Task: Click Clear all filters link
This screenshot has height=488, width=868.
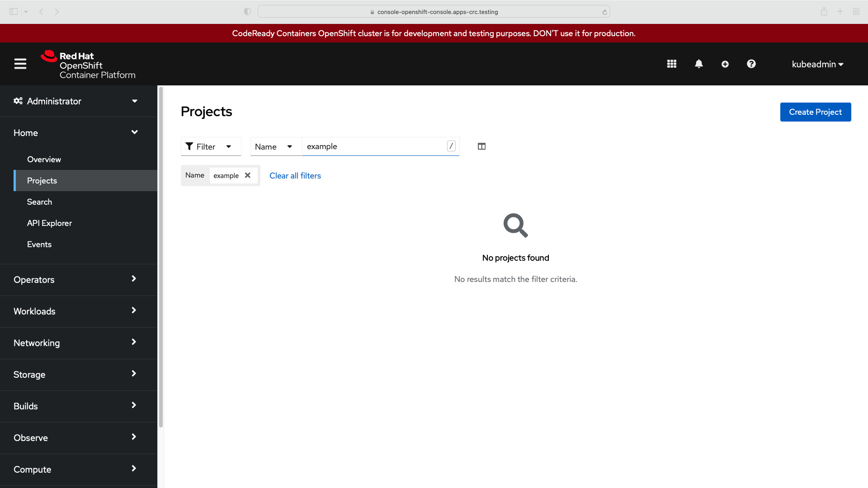Action: [x=295, y=175]
